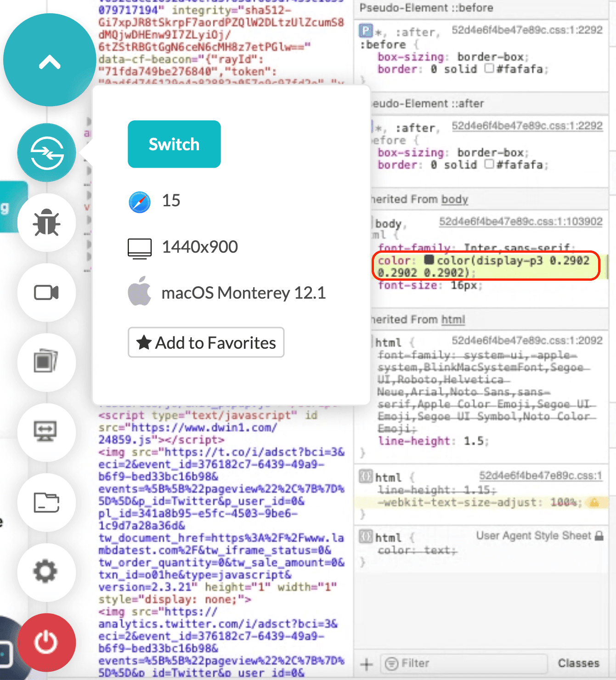Click the 'html' link in Inherited From

tap(453, 319)
